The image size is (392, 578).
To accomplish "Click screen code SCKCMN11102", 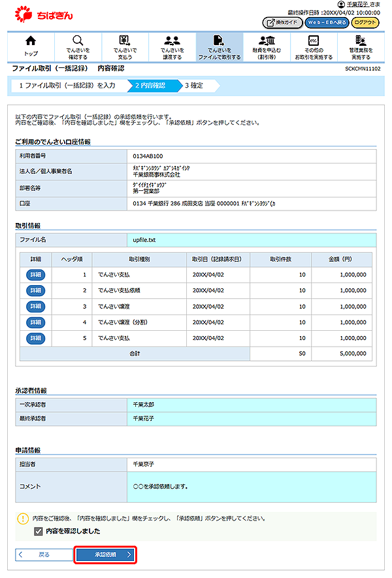I will coord(363,69).
